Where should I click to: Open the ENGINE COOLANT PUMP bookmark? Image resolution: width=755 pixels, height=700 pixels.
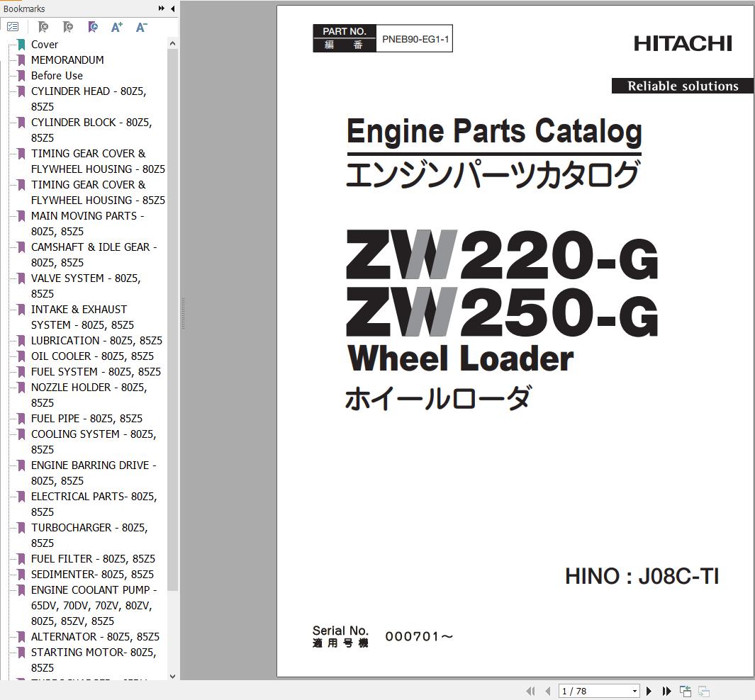(94, 605)
